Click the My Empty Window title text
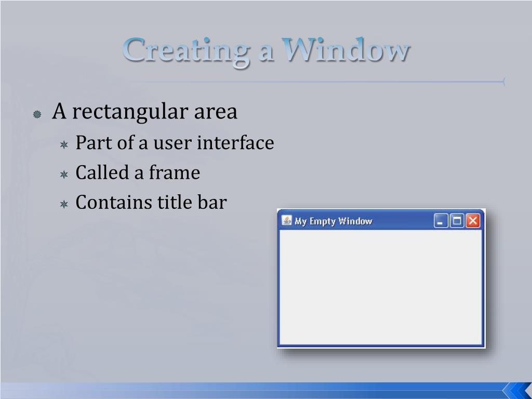Image resolution: width=532 pixels, height=399 pixels. coord(333,221)
